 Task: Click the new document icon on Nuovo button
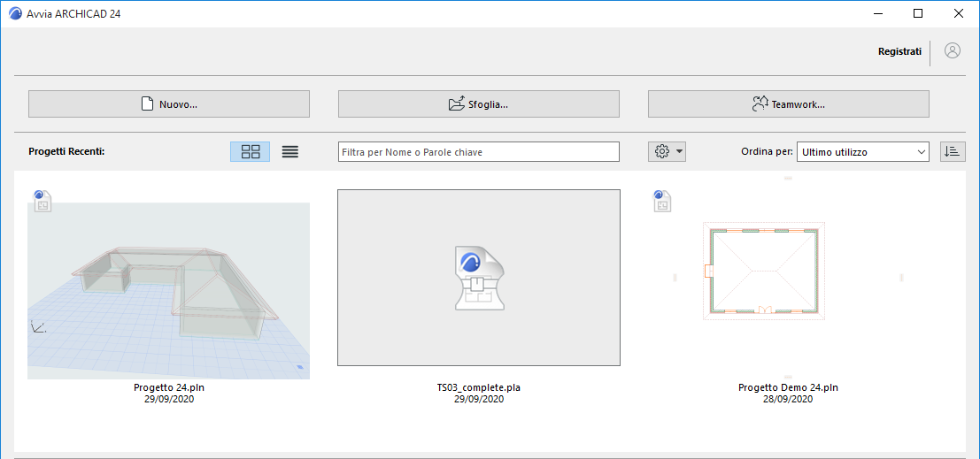[x=147, y=104]
